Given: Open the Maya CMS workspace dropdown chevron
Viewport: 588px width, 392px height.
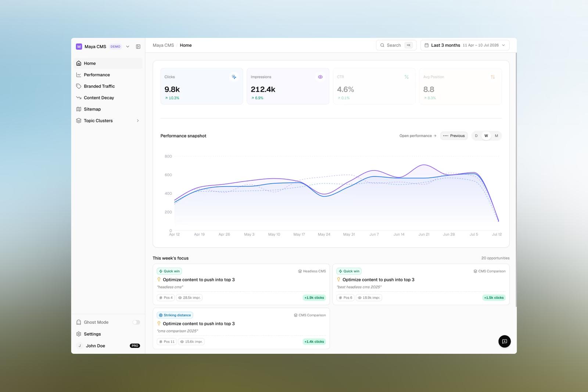Looking at the screenshot, I should tap(128, 47).
